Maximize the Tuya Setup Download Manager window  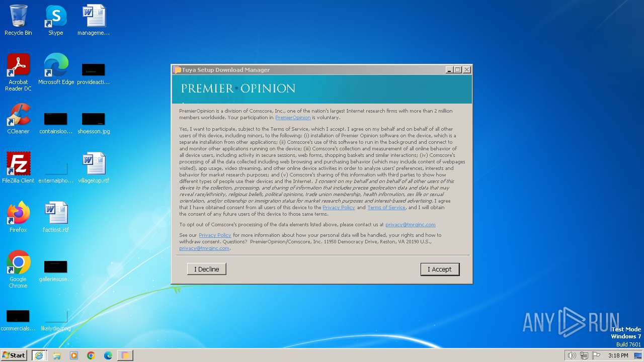458,70
